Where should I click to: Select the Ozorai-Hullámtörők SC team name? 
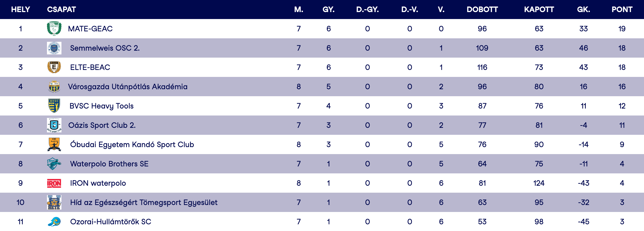click(111, 222)
